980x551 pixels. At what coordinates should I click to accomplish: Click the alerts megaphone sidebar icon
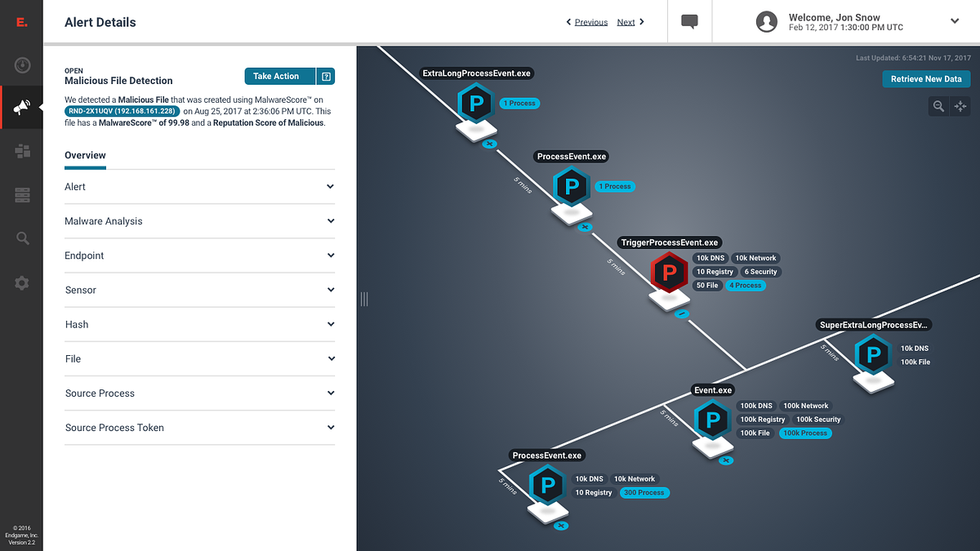(22, 108)
